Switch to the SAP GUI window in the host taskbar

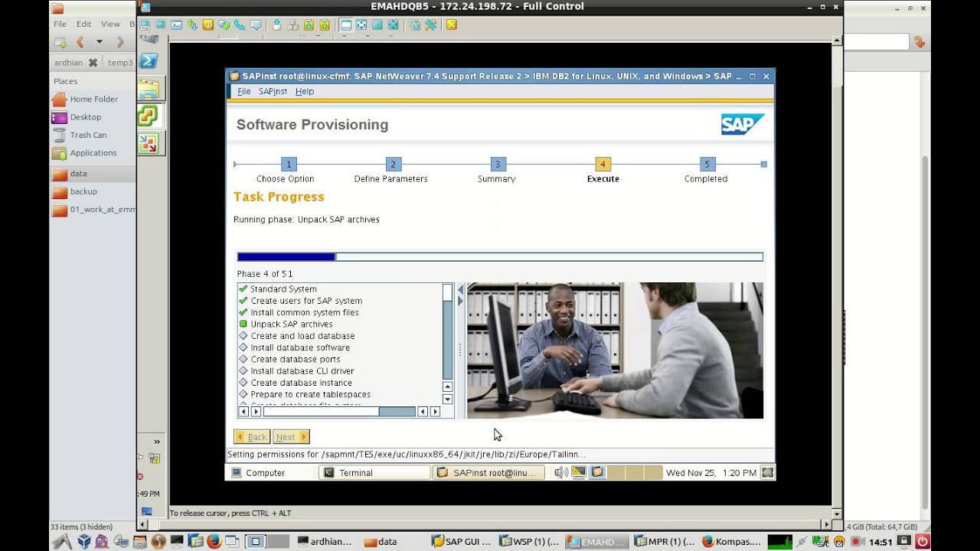(x=461, y=541)
